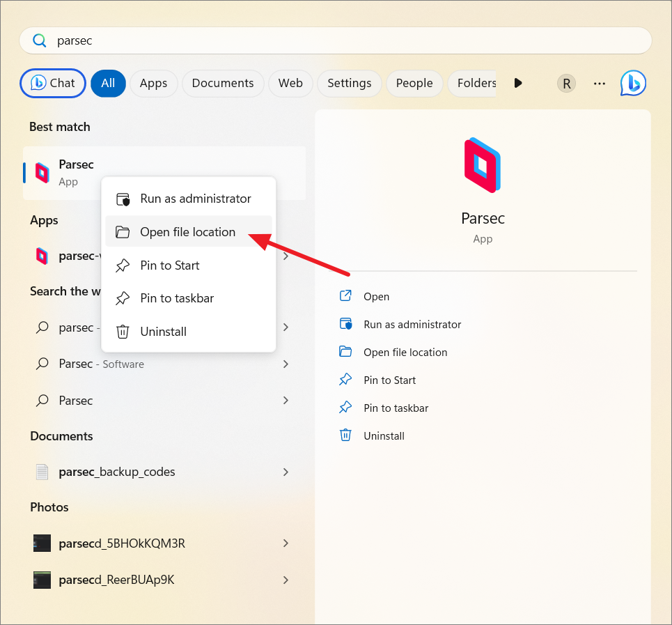Expand the parsecd_ReerBUAp9K result arrow
672x625 pixels.
pos(286,580)
